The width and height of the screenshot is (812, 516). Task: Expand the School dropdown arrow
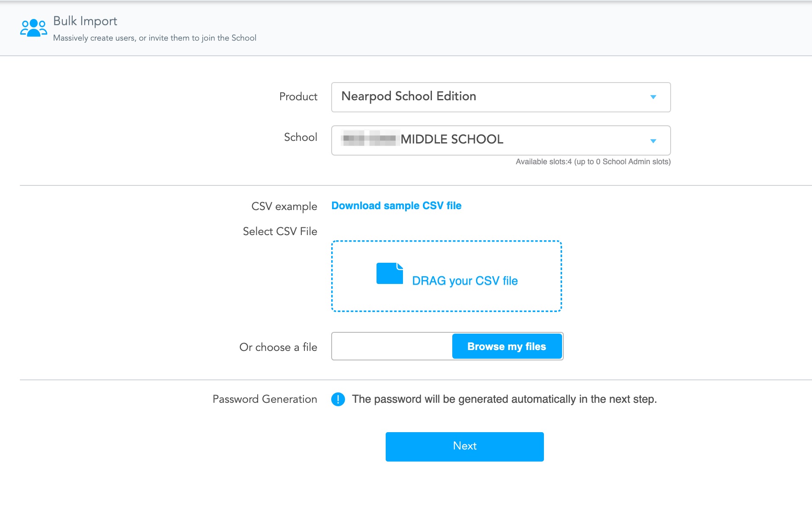pyautogui.click(x=653, y=141)
